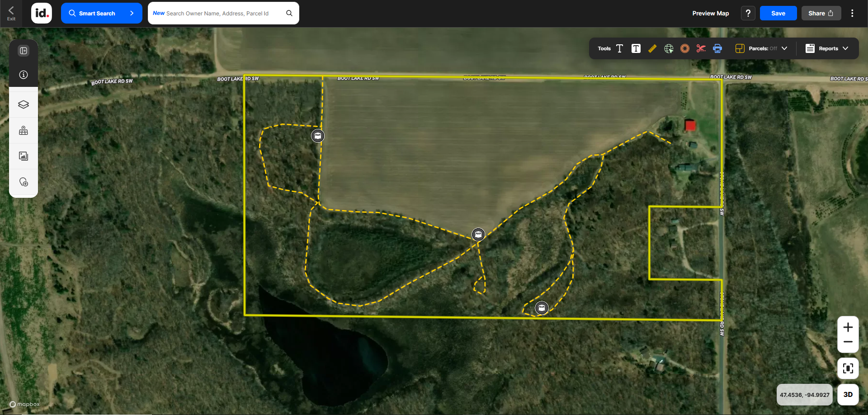The height and width of the screenshot is (415, 868).
Task: Toggle the filled text box tool
Action: (x=636, y=48)
